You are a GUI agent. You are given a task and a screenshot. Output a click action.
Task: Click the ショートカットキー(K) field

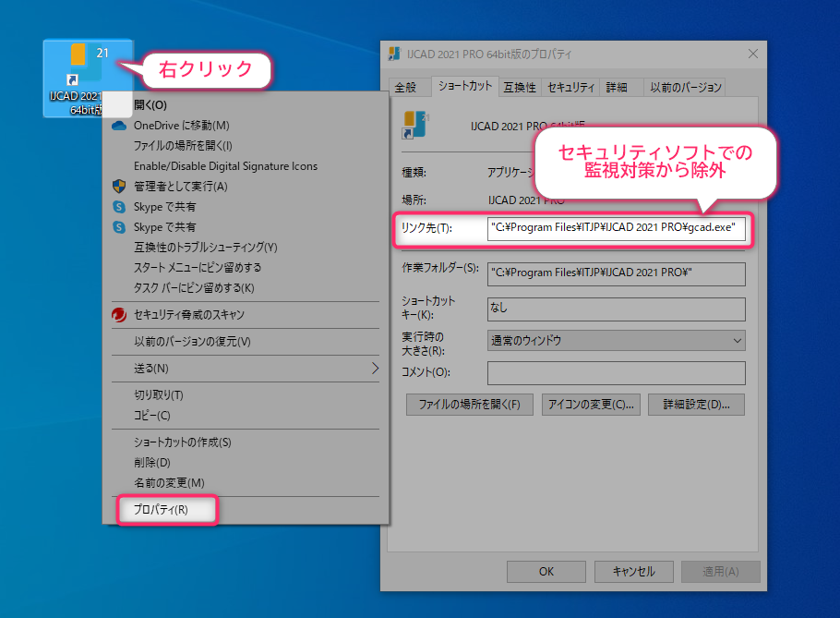[x=616, y=309]
